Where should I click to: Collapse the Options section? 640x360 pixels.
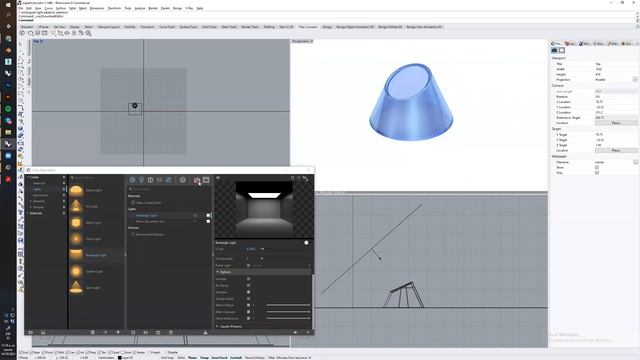pos(217,272)
